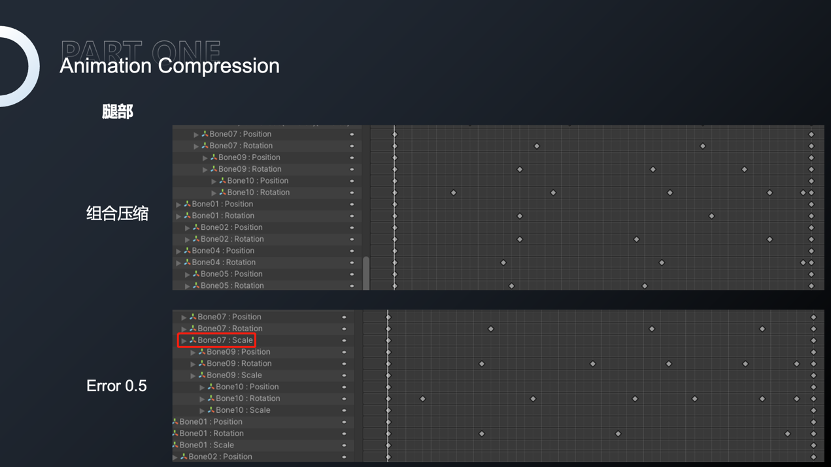
Task: Click the transform icon beside Bone02 : Rotation
Action: tap(196, 239)
